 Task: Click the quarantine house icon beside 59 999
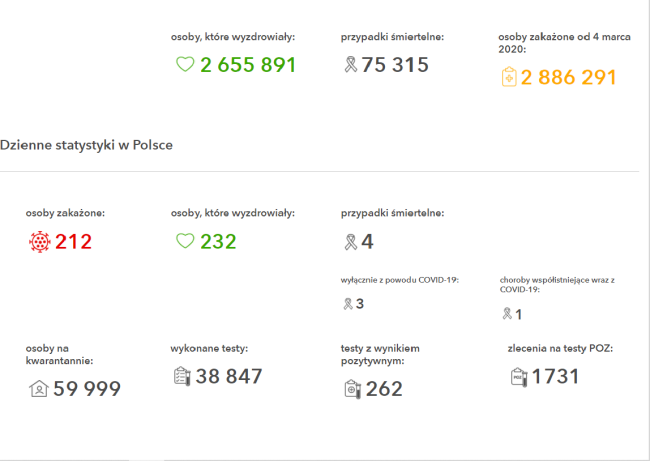pyautogui.click(x=39, y=388)
